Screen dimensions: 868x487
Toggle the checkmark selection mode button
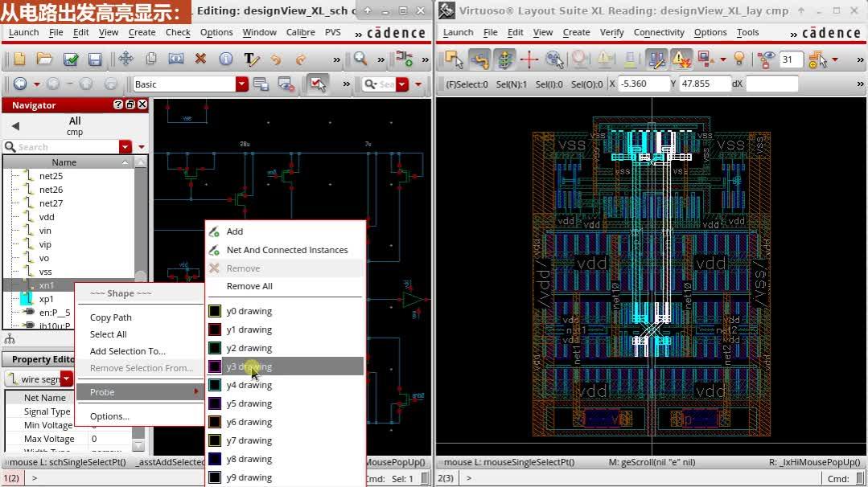coord(318,84)
